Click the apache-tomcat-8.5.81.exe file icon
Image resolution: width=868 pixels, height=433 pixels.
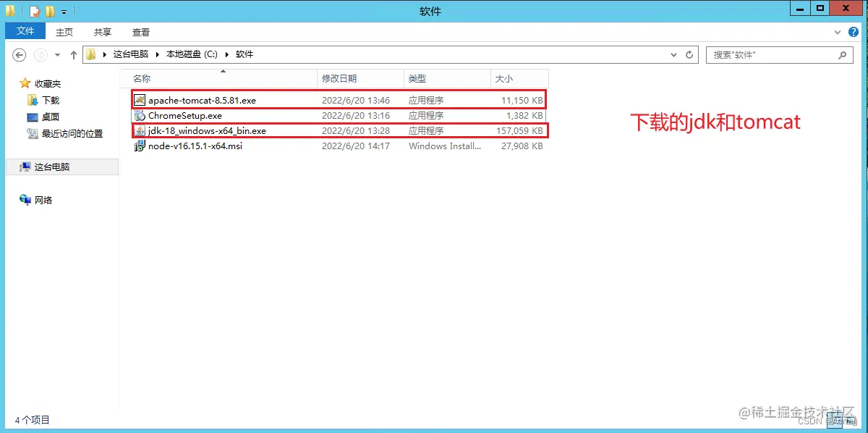click(x=140, y=100)
